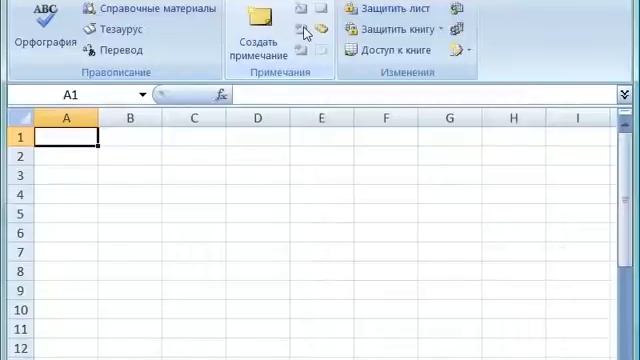Toggle Show all comments icon

click(321, 29)
